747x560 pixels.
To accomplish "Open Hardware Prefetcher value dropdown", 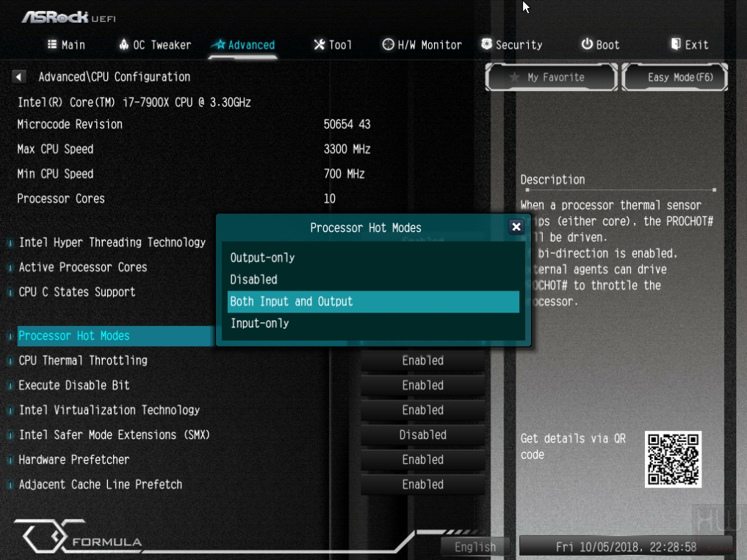I will pyautogui.click(x=422, y=459).
